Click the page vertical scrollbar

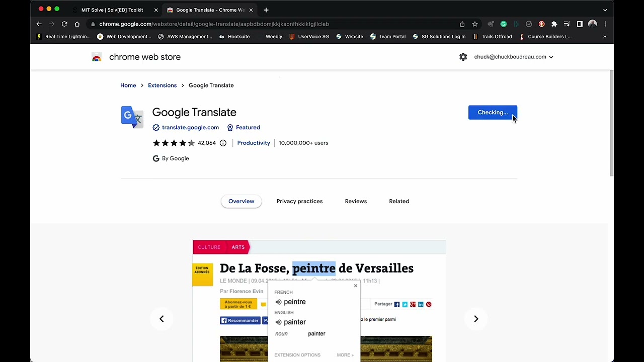point(611,123)
